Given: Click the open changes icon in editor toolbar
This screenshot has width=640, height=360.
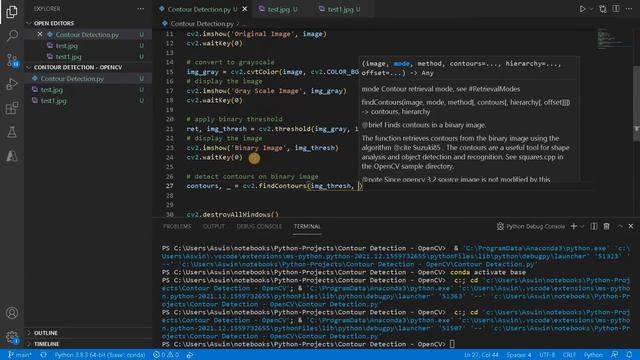Looking at the screenshot, I should pyautogui.click(x=603, y=9).
